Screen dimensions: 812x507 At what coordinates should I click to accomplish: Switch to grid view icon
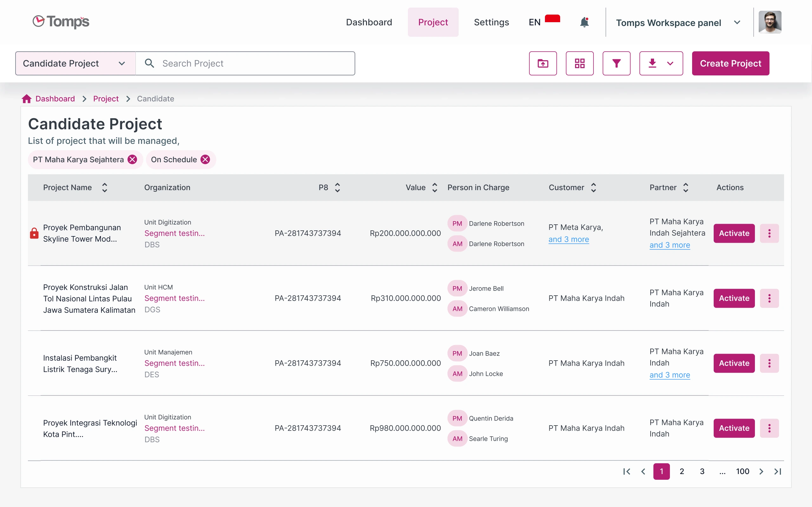tap(580, 63)
